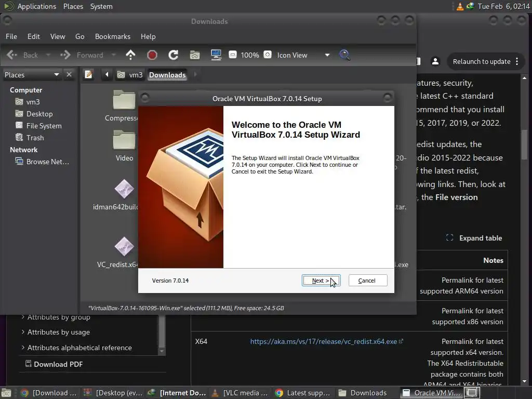
Task: Go up to parent folder icon
Action: (130, 55)
